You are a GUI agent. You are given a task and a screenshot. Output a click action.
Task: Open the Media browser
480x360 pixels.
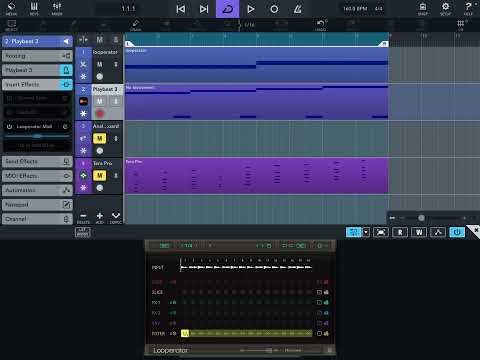11,9
